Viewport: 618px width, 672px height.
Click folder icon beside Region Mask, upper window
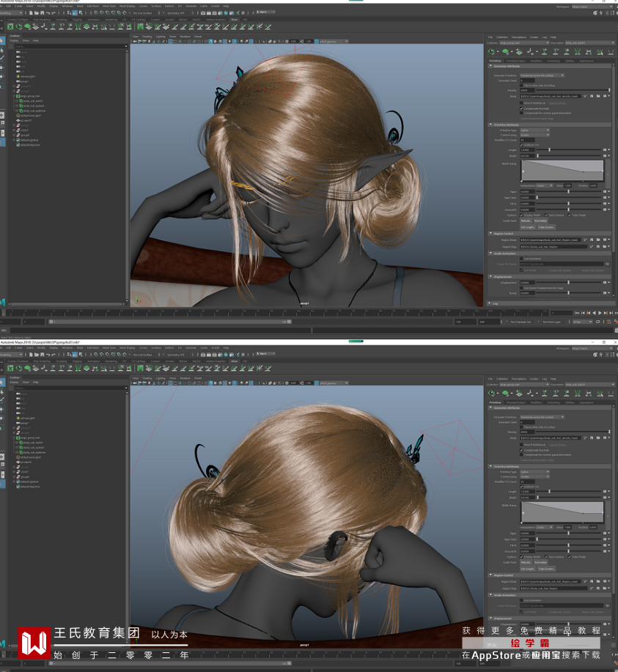tap(598, 240)
